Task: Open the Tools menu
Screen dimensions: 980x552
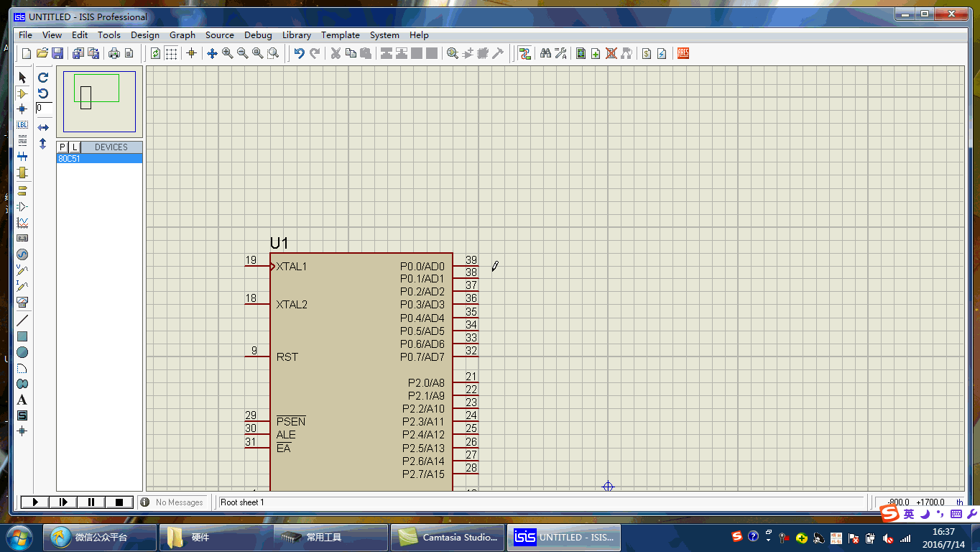Action: click(109, 34)
